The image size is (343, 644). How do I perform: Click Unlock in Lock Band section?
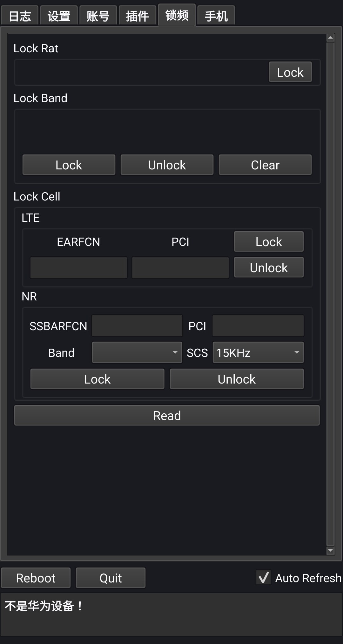pos(167,165)
